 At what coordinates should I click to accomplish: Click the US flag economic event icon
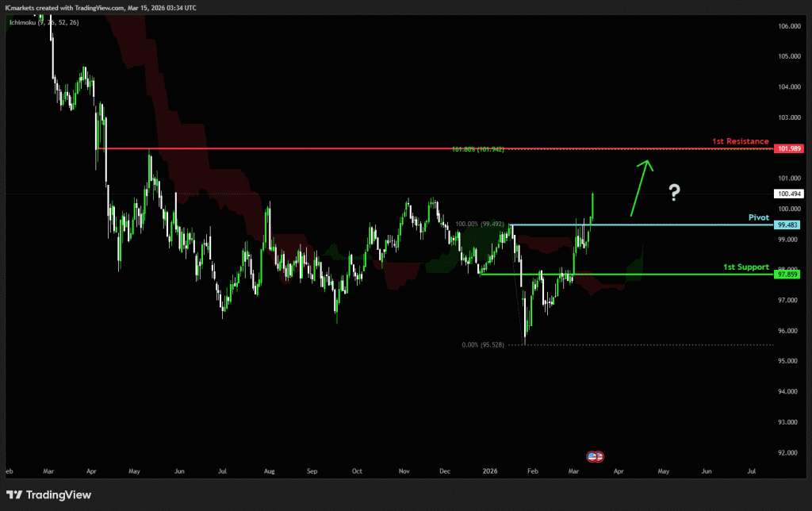(595, 456)
